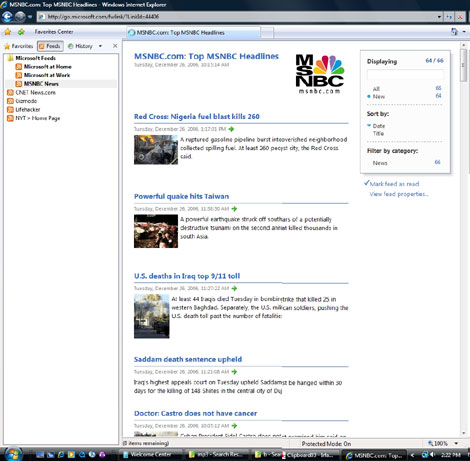Viewport: 470px width, 461px height.
Task: Click the 2:22 PM taskbar clock
Action: click(451, 455)
